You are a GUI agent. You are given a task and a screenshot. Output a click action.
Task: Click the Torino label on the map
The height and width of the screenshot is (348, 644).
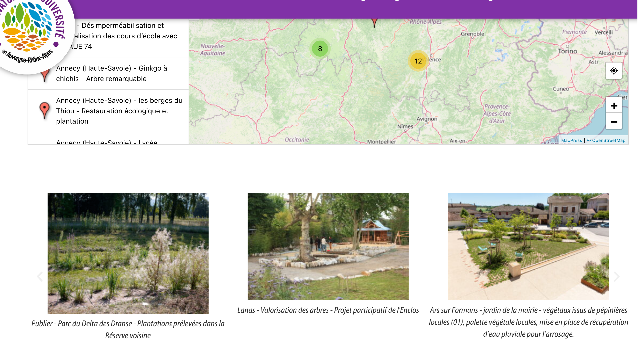[x=567, y=51]
